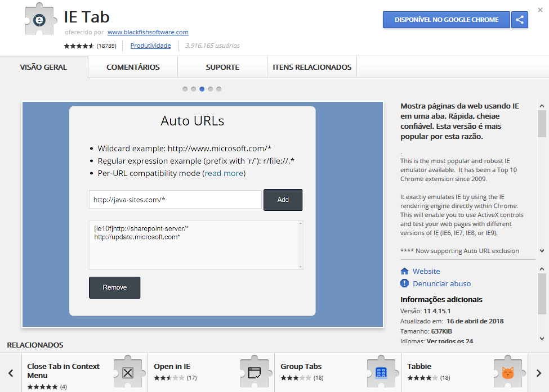Click the Remove button in screenshot

(x=114, y=287)
